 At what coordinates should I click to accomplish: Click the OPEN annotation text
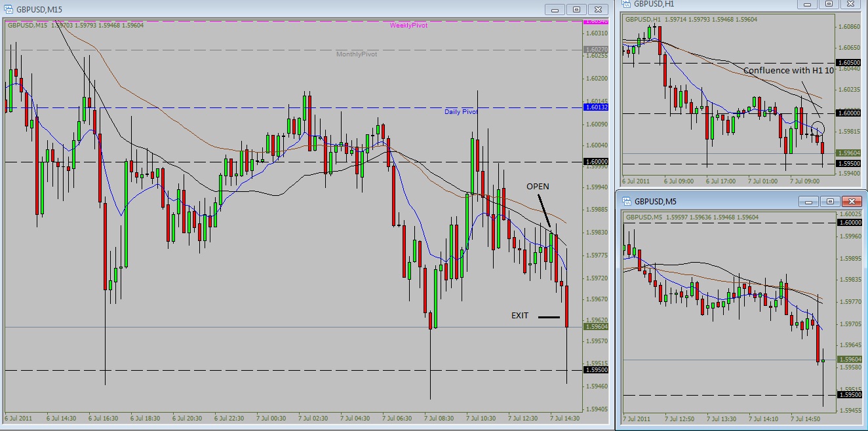pos(538,187)
